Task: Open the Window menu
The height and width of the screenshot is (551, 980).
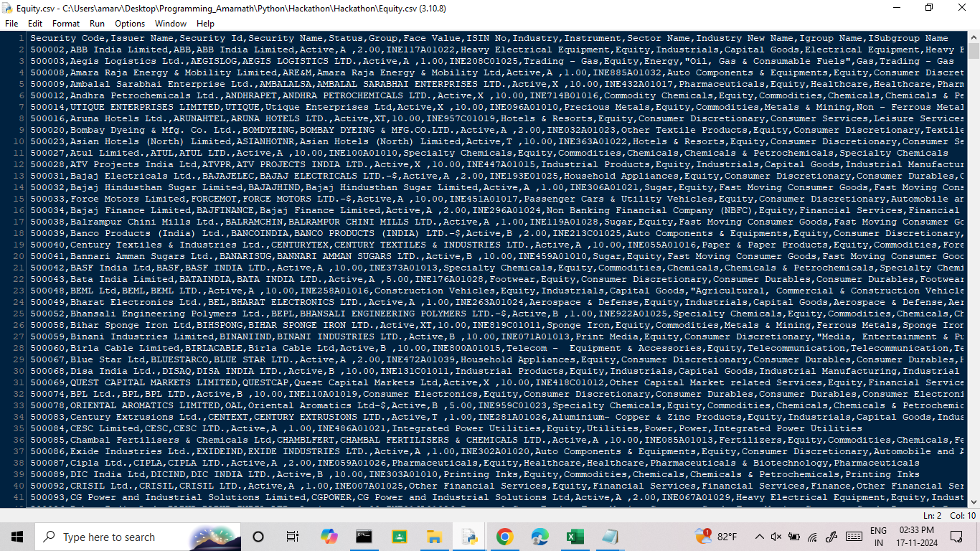Action: (x=171, y=24)
